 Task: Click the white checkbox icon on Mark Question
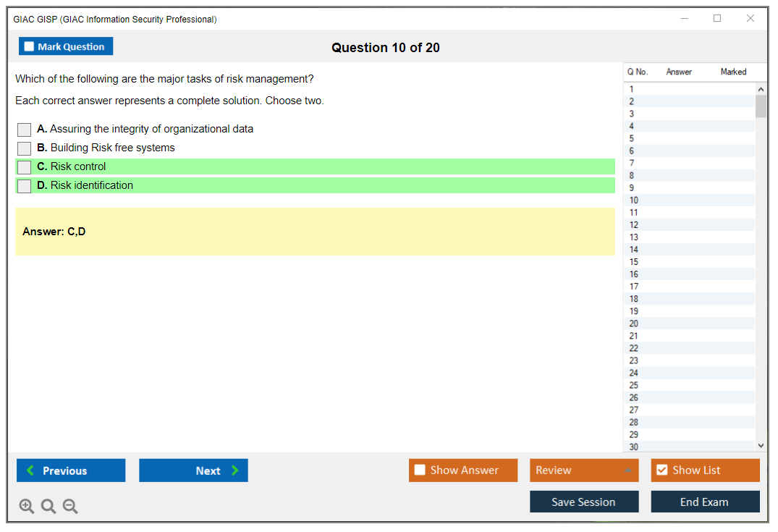click(29, 46)
